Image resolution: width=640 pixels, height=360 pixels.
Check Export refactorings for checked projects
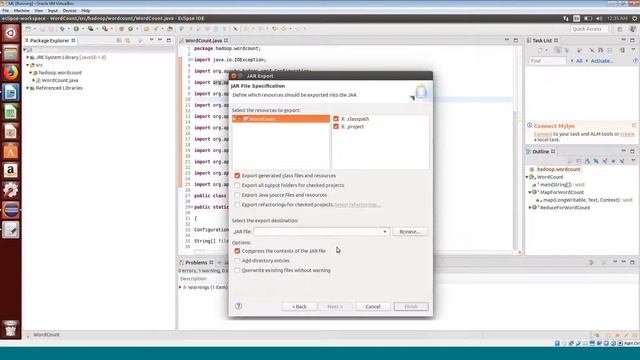(x=237, y=204)
